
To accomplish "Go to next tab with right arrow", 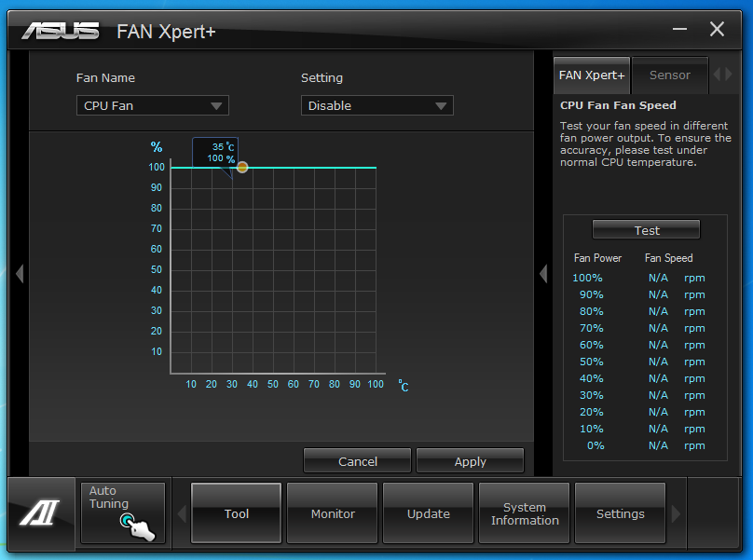I will (x=729, y=75).
